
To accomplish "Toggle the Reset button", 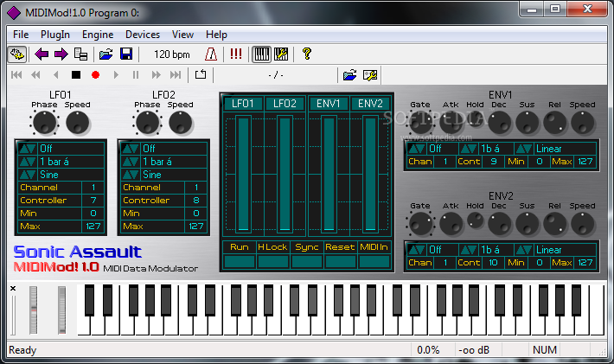I will pos(340,247).
